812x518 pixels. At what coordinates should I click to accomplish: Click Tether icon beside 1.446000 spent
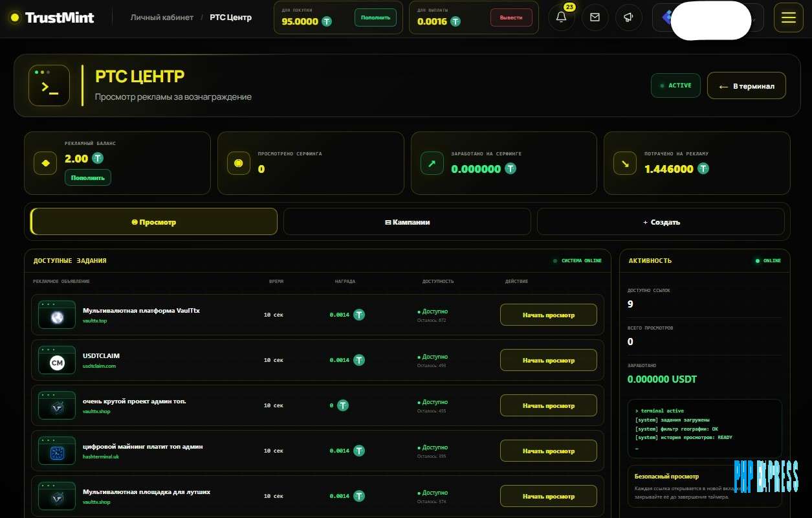[703, 169]
